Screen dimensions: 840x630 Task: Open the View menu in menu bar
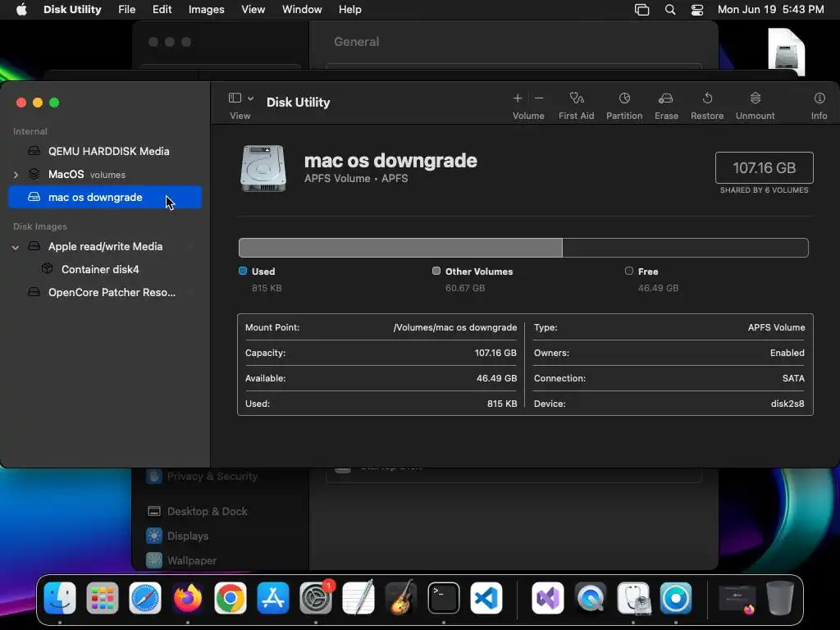click(253, 10)
